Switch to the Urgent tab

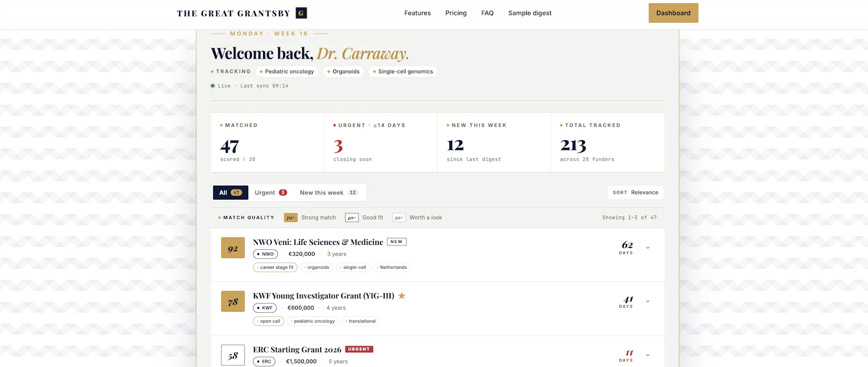tap(271, 193)
